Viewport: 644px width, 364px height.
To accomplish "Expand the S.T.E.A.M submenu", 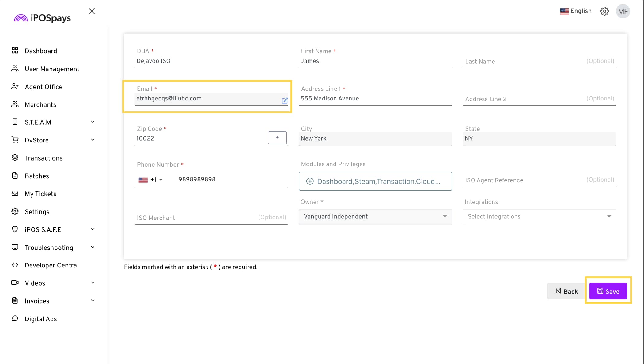I will coord(93,122).
